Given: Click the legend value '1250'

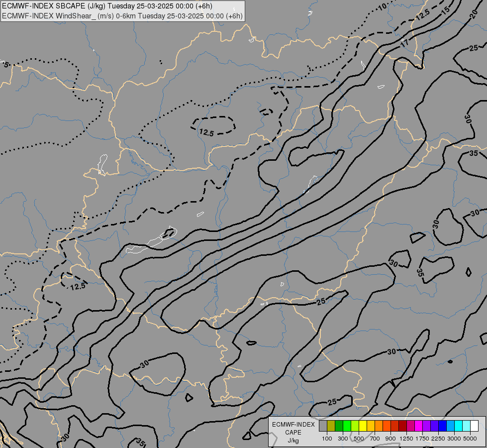Looking at the screenshot, I should [406, 439].
